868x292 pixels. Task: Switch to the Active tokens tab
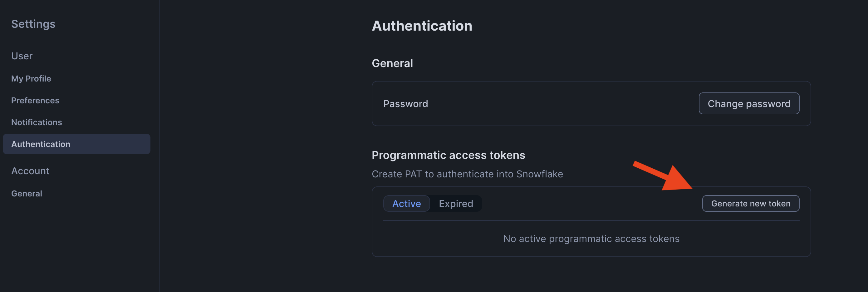406,203
